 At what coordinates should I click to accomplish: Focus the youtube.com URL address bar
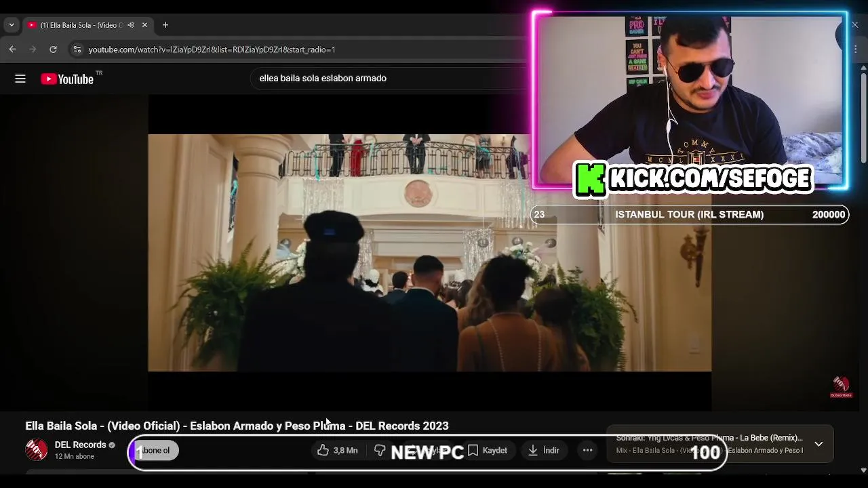298,49
